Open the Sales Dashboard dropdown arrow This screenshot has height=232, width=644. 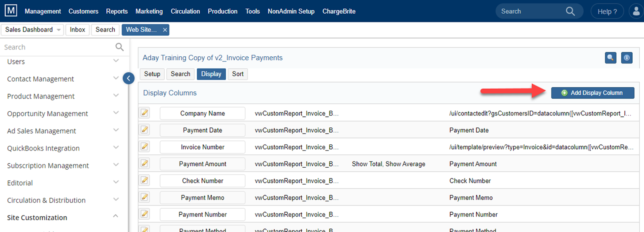pyautogui.click(x=59, y=30)
